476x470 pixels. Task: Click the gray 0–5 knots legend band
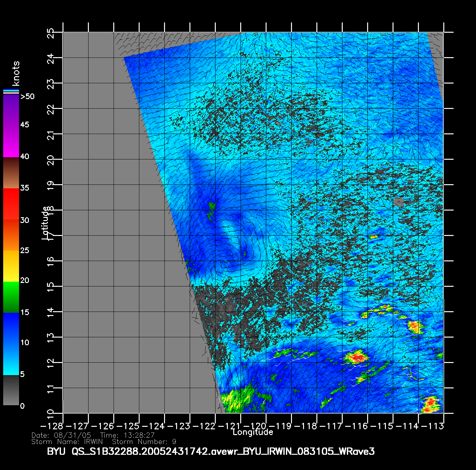coord(11,390)
